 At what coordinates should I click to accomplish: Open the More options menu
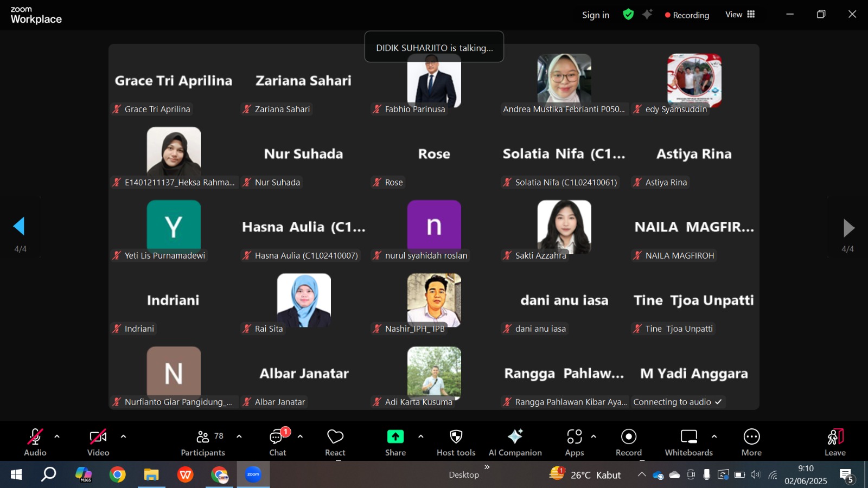click(751, 442)
